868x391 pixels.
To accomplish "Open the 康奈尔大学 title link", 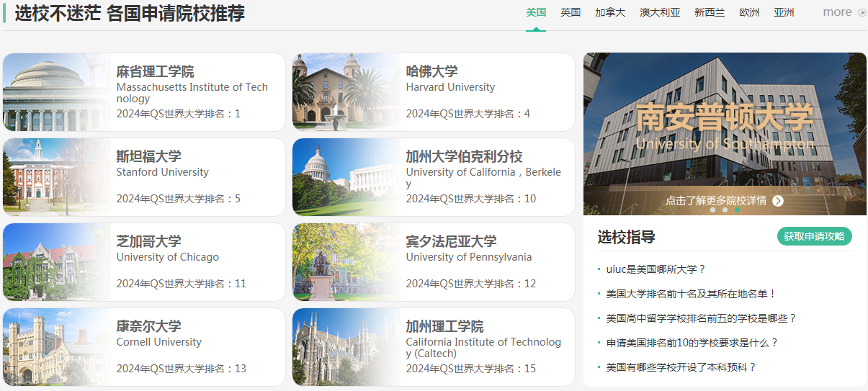I will pyautogui.click(x=148, y=327).
